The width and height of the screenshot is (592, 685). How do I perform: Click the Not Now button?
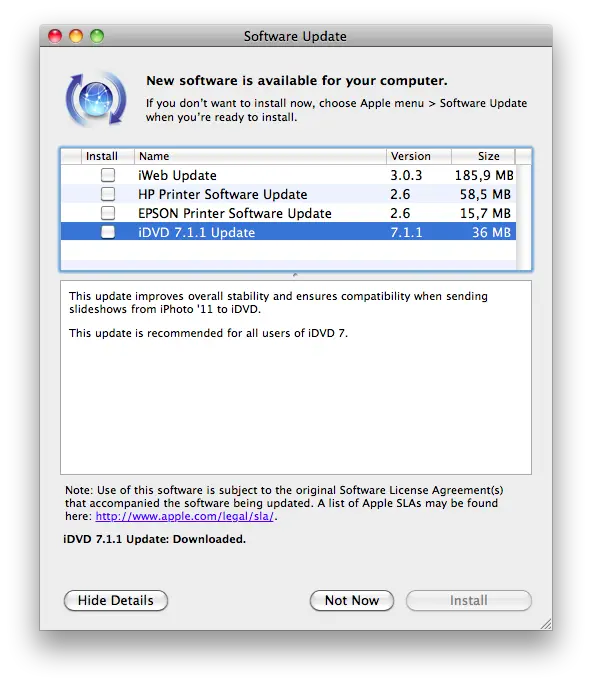(x=352, y=600)
